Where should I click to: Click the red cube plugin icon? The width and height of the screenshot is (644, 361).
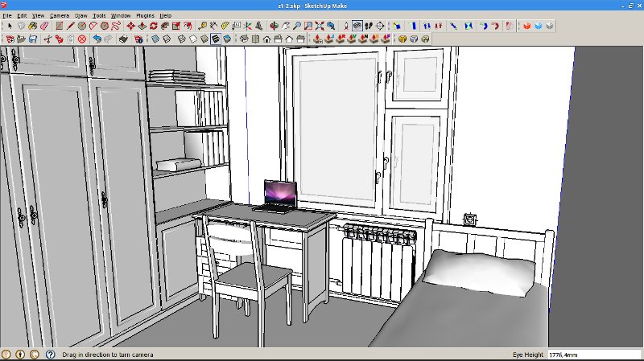pos(527,26)
